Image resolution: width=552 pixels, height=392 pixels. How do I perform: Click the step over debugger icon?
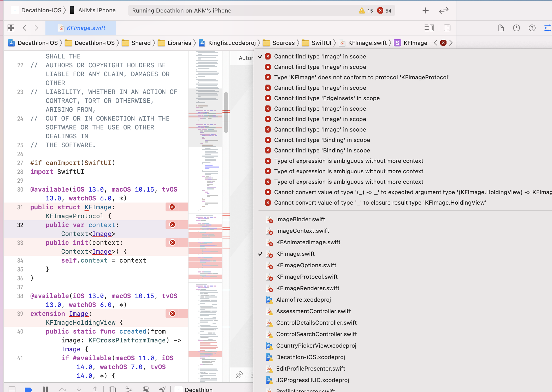pyautogui.click(x=63, y=389)
